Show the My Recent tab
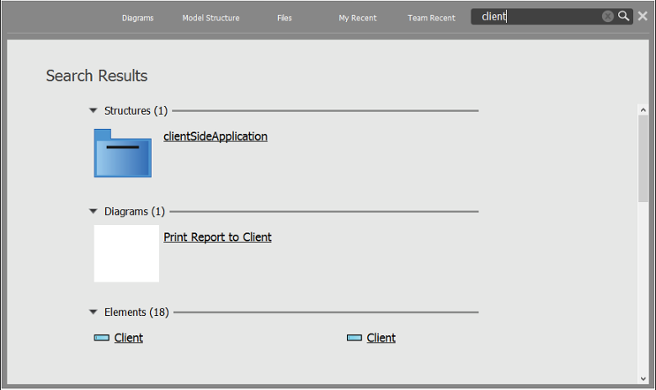The image size is (656, 390). coord(358,18)
